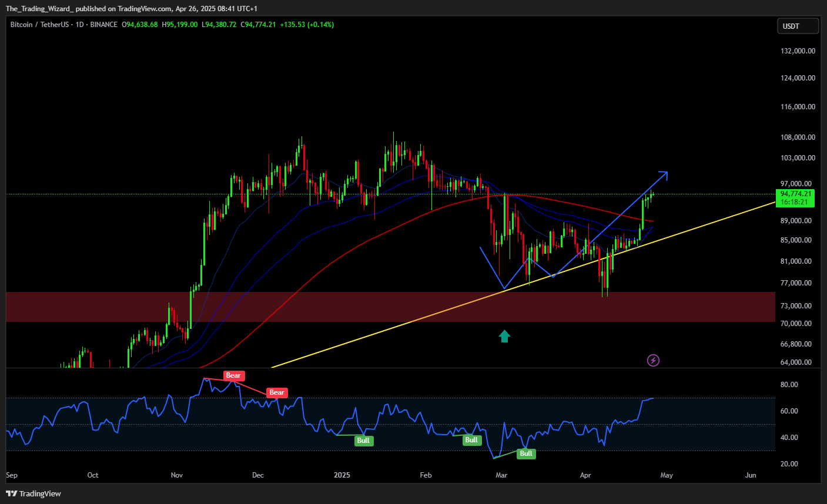Click The_Trading_Wizard_ publisher attribution text

(39, 9)
